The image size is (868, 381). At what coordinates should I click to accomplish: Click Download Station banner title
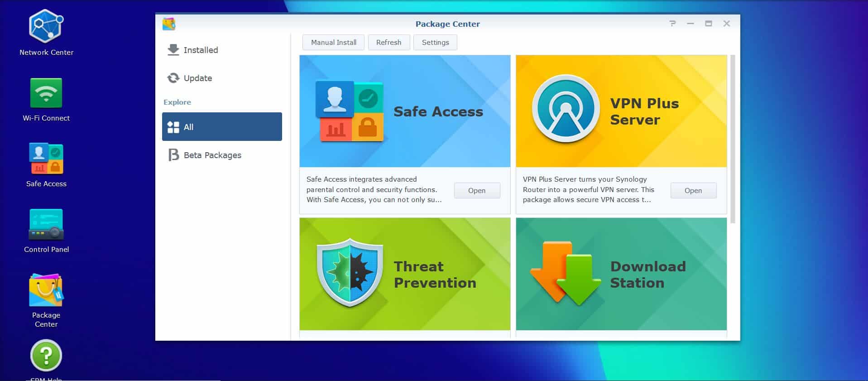point(648,275)
